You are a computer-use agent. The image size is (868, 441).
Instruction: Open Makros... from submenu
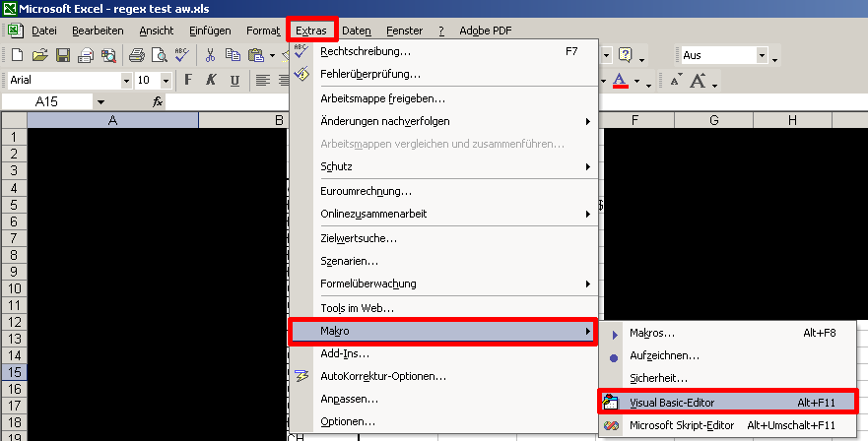728,333
